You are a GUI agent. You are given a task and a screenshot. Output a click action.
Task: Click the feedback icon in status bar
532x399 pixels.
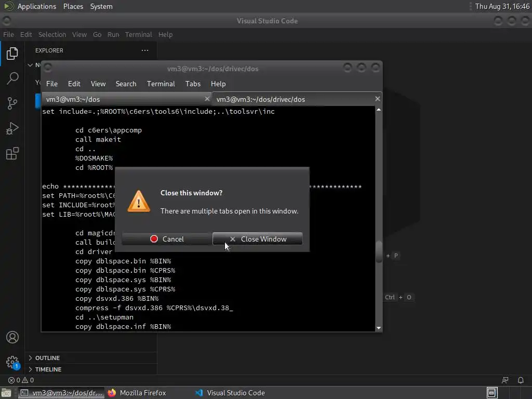505,380
